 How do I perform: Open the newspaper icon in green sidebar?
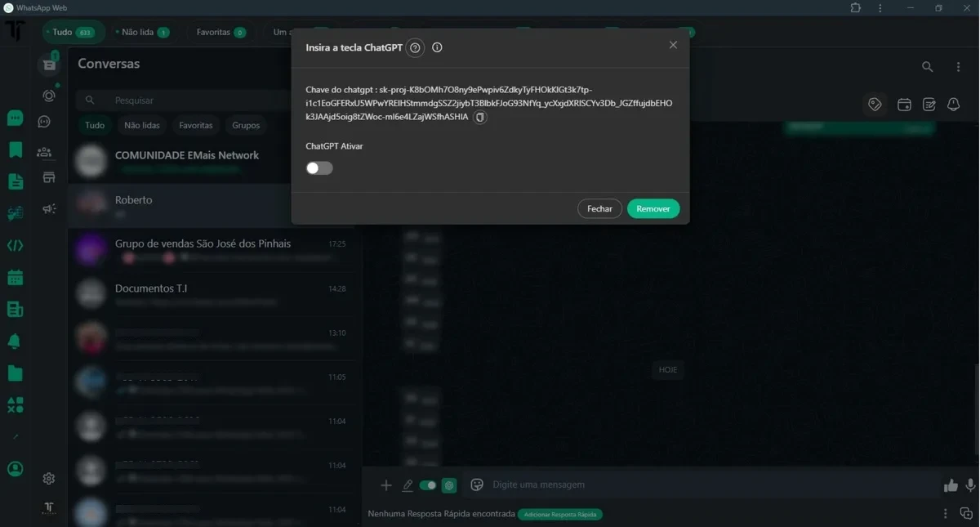15,310
